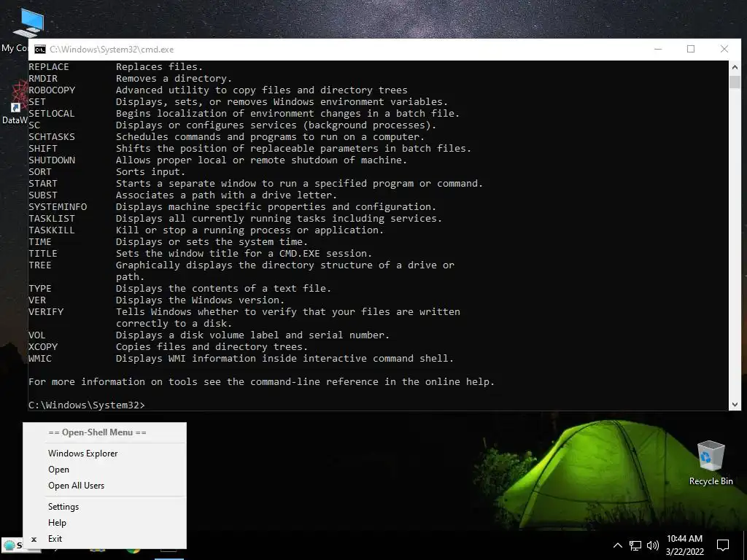This screenshot has width=747, height=560.
Task: Click the TASKKILL command name
Action: coord(52,230)
